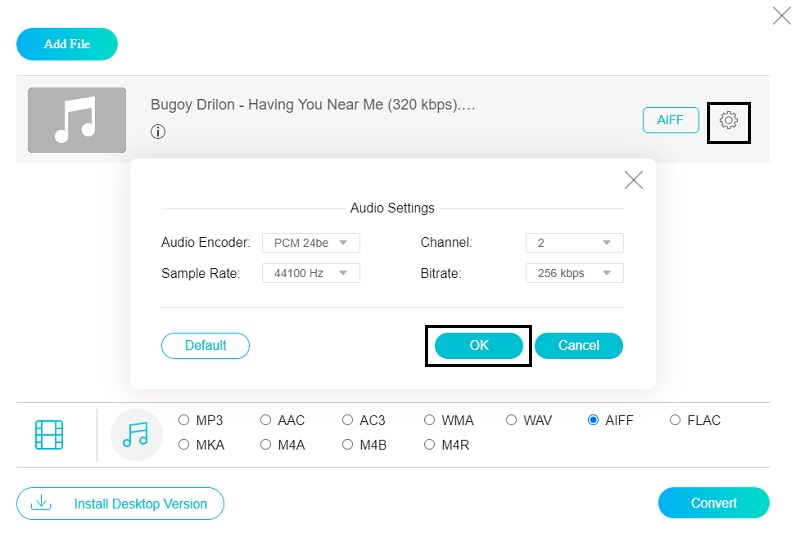
Task: Pick the M4R format option
Action: [429, 444]
